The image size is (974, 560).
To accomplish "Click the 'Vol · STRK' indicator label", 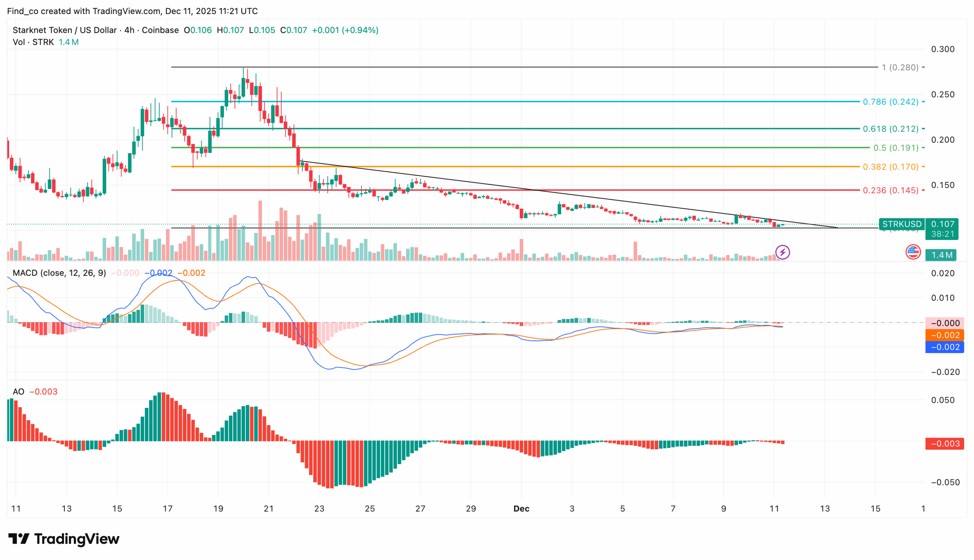I will (33, 42).
